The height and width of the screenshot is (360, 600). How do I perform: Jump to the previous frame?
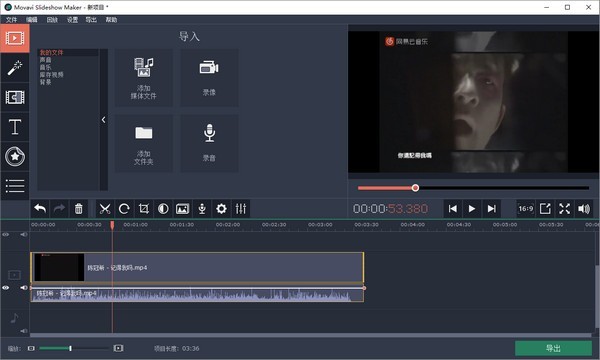click(x=453, y=209)
